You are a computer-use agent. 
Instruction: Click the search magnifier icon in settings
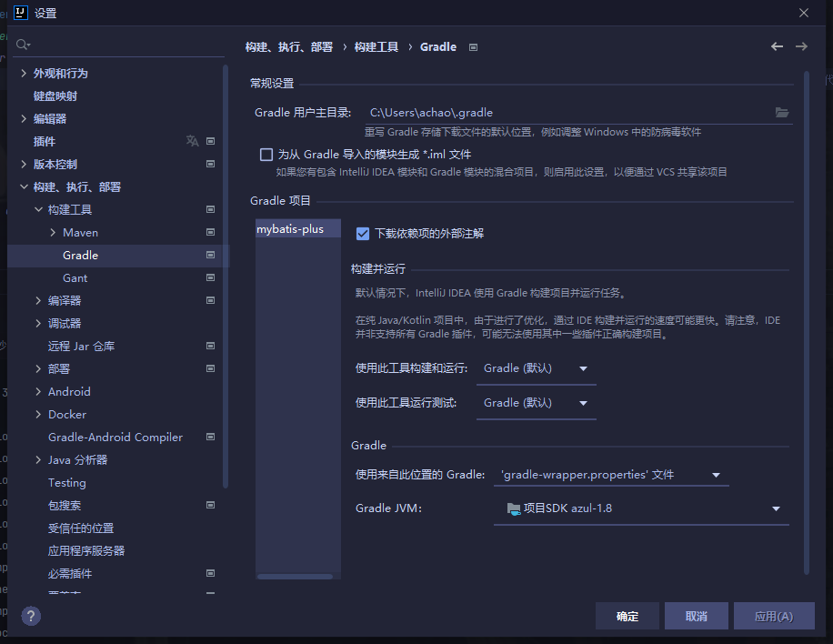click(23, 45)
